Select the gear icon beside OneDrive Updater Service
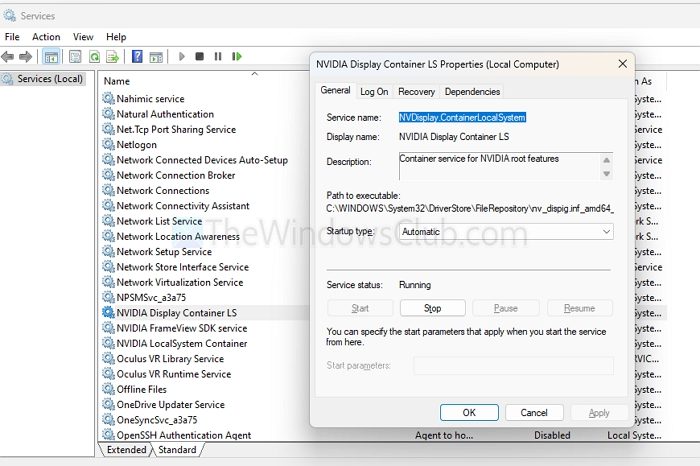This screenshot has width=700, height=466. click(x=108, y=404)
